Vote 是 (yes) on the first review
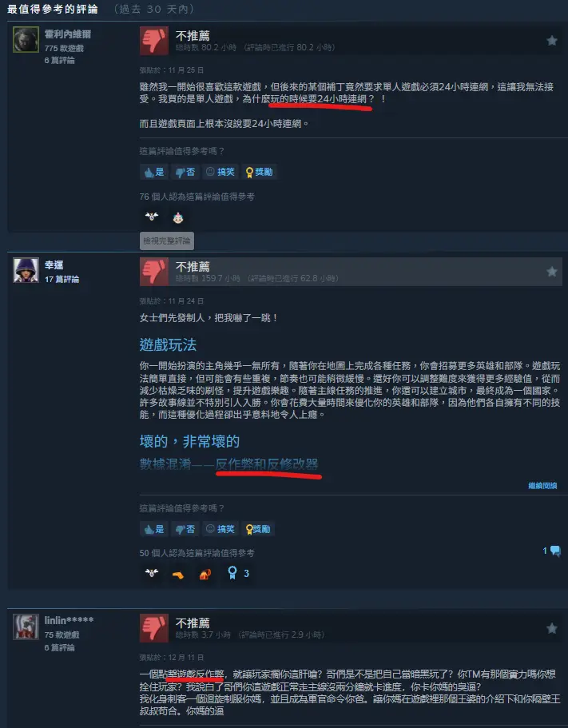The image size is (568, 728). (154, 173)
